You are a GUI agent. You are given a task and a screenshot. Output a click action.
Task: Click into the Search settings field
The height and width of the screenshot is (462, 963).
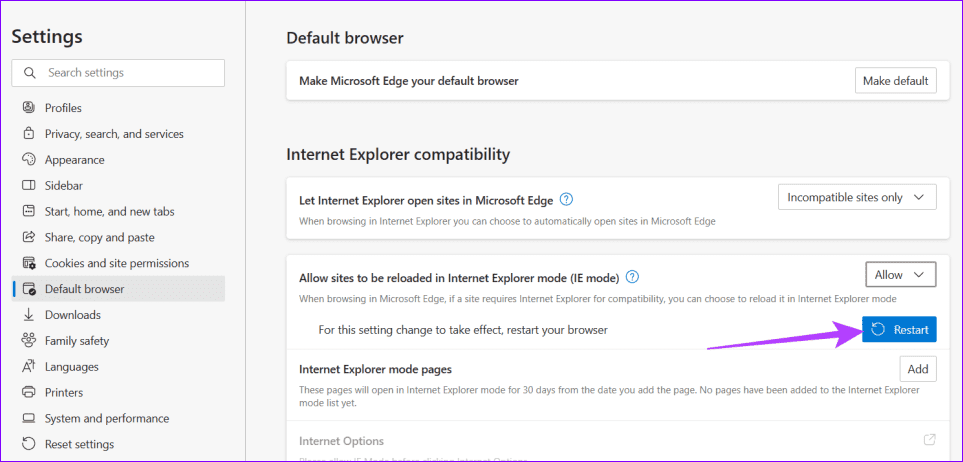coord(118,72)
